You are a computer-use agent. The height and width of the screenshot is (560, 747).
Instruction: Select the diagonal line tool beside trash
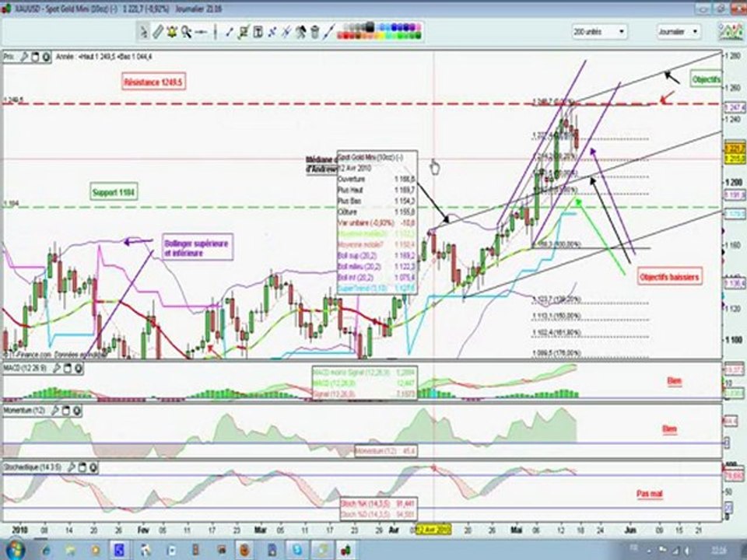[x=328, y=32]
